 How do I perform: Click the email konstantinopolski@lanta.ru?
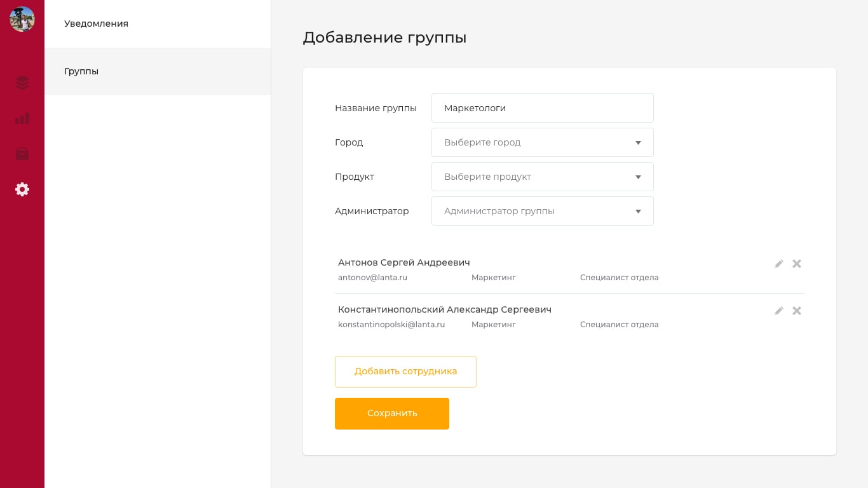[x=391, y=325]
